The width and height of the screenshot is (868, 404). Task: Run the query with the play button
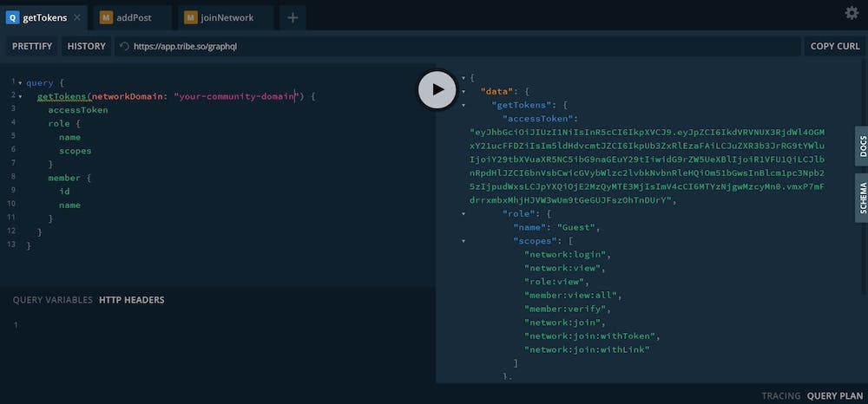point(437,88)
